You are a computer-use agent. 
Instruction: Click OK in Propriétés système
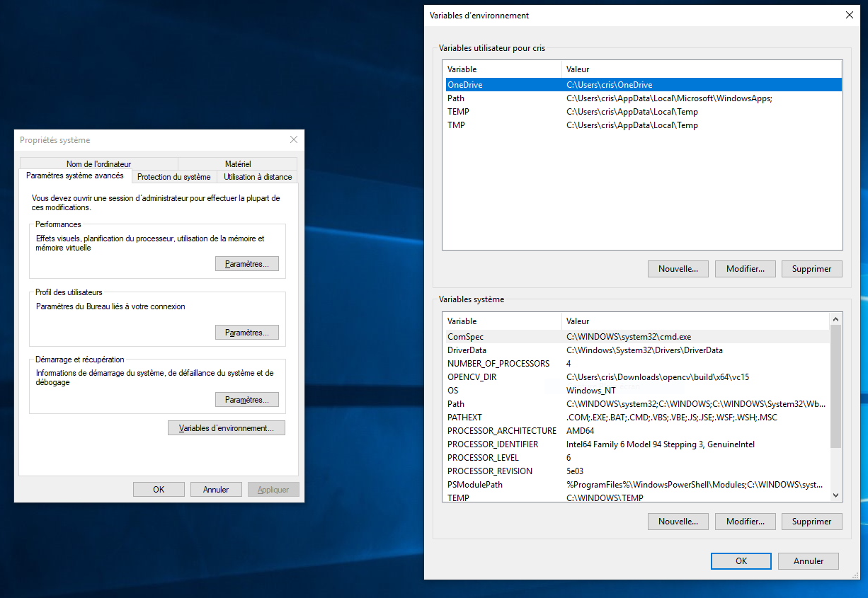(x=159, y=489)
